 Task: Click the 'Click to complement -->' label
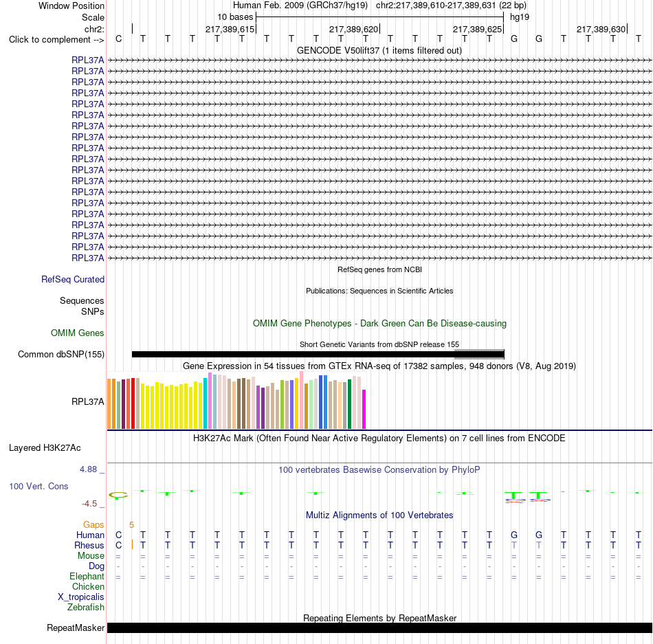(x=56, y=40)
